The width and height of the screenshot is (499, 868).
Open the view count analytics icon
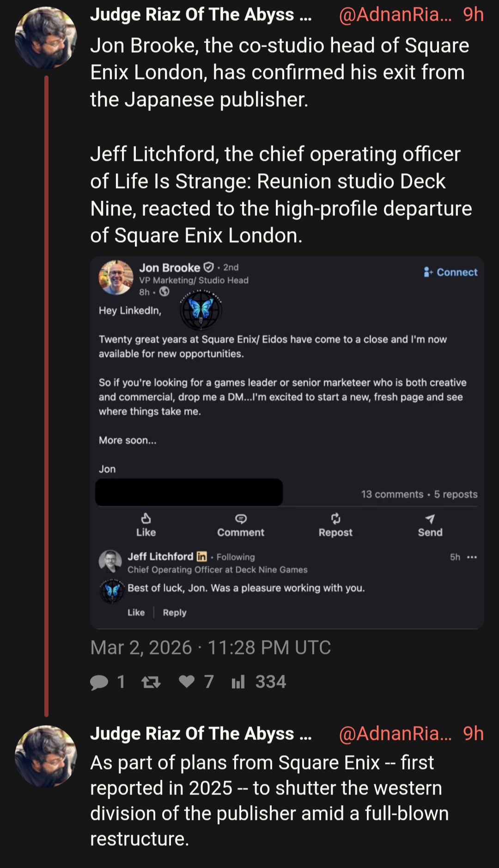click(x=238, y=682)
